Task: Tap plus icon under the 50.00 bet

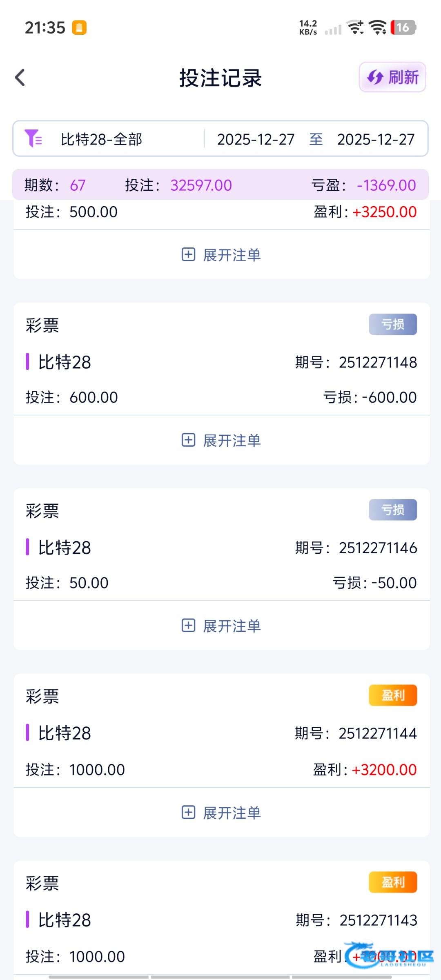Action: tap(188, 626)
